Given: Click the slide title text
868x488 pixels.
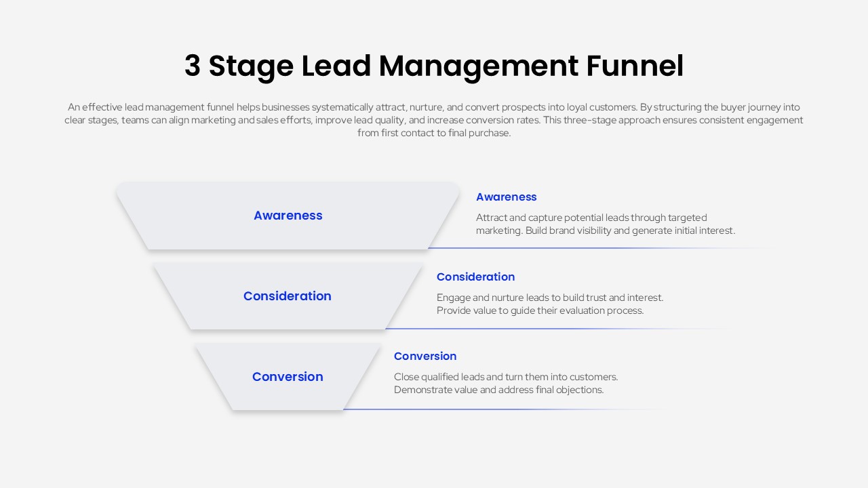Looking at the screenshot, I should (x=433, y=66).
